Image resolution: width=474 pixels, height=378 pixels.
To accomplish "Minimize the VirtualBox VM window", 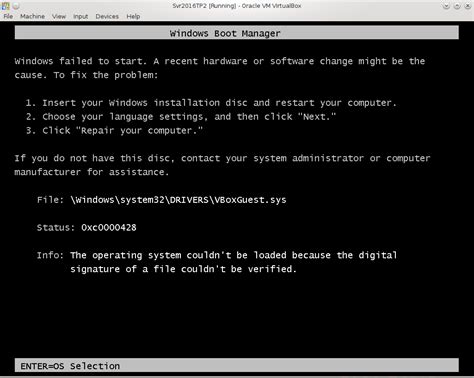I will click(x=446, y=6).
